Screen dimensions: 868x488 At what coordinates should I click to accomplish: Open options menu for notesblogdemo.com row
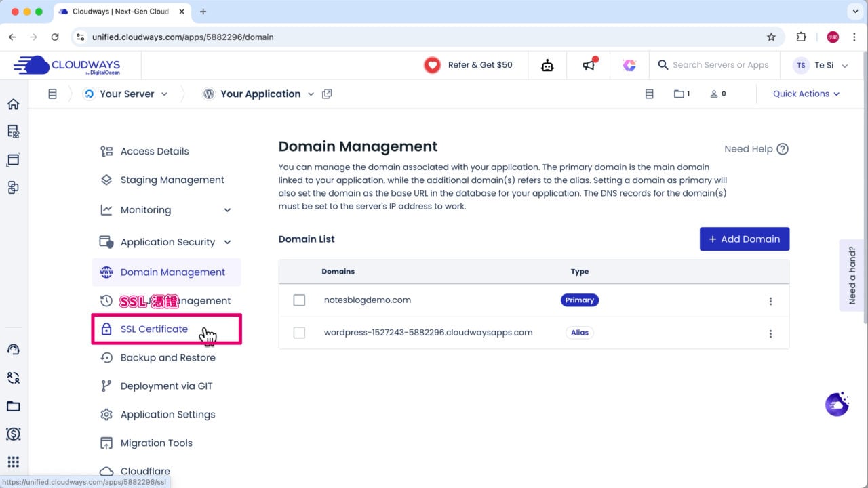pos(770,301)
